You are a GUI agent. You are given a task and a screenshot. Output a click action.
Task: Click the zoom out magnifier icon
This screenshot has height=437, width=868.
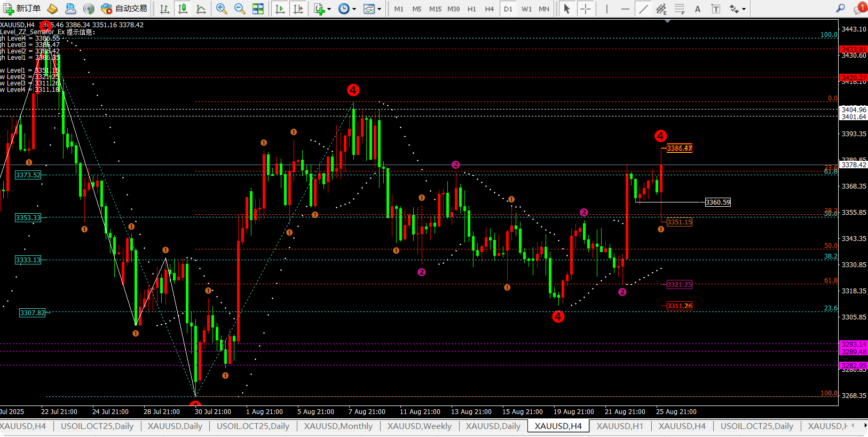[240, 9]
